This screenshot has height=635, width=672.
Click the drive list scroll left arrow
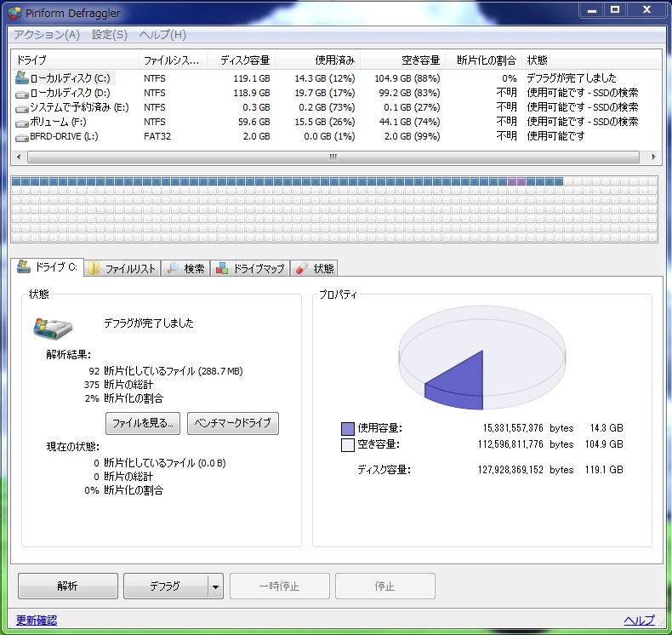coord(19,157)
